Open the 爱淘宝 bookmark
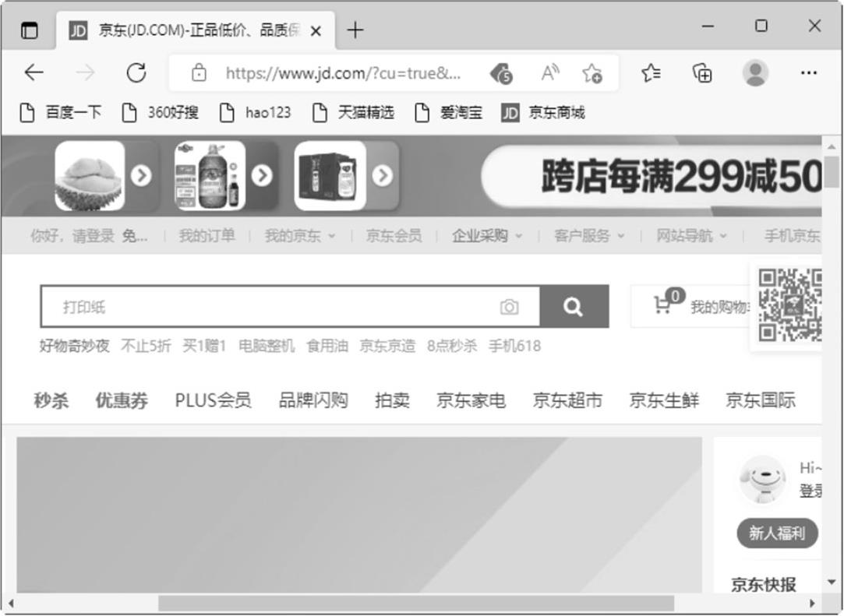The image size is (844, 616). point(448,112)
